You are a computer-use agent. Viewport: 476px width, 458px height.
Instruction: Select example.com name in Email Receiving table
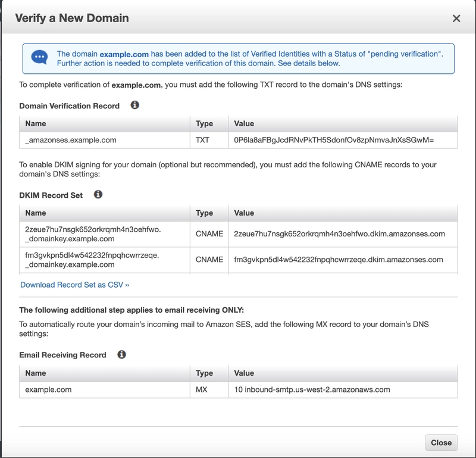[105, 390]
